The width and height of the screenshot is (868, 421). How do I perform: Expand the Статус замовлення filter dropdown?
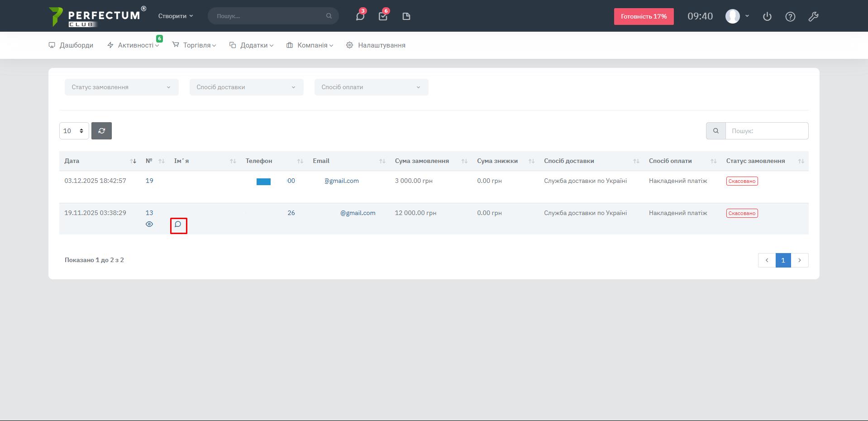121,87
